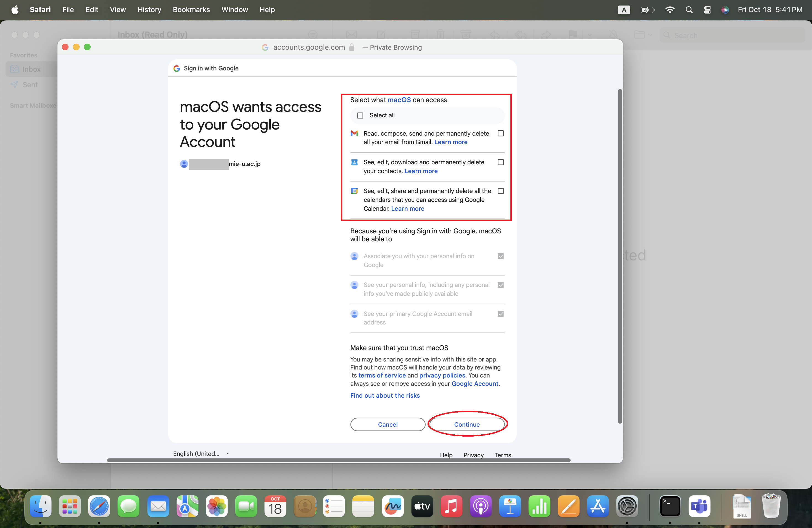Open the Edit menu

coord(92,10)
